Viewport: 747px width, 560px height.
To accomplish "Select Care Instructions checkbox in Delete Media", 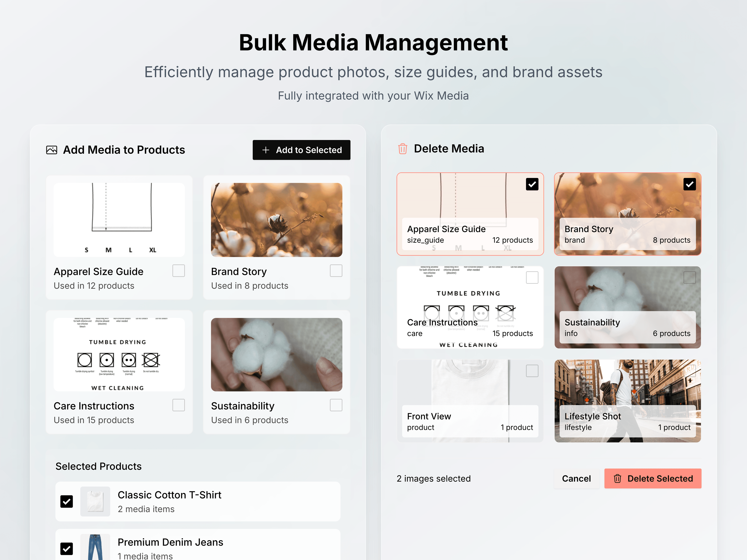I will 532,277.
